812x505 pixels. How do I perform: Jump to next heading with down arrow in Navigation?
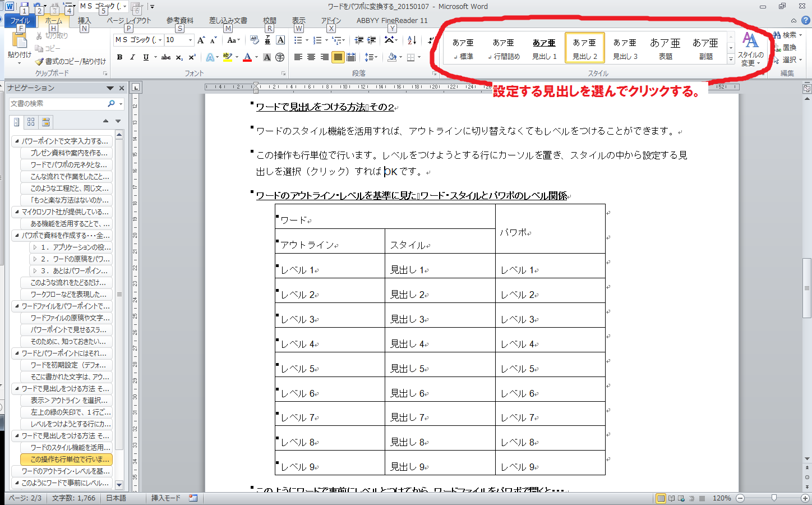pyautogui.click(x=118, y=121)
